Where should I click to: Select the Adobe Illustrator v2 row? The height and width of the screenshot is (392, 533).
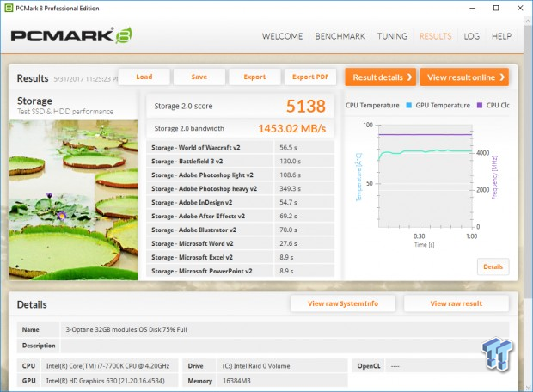(x=241, y=230)
